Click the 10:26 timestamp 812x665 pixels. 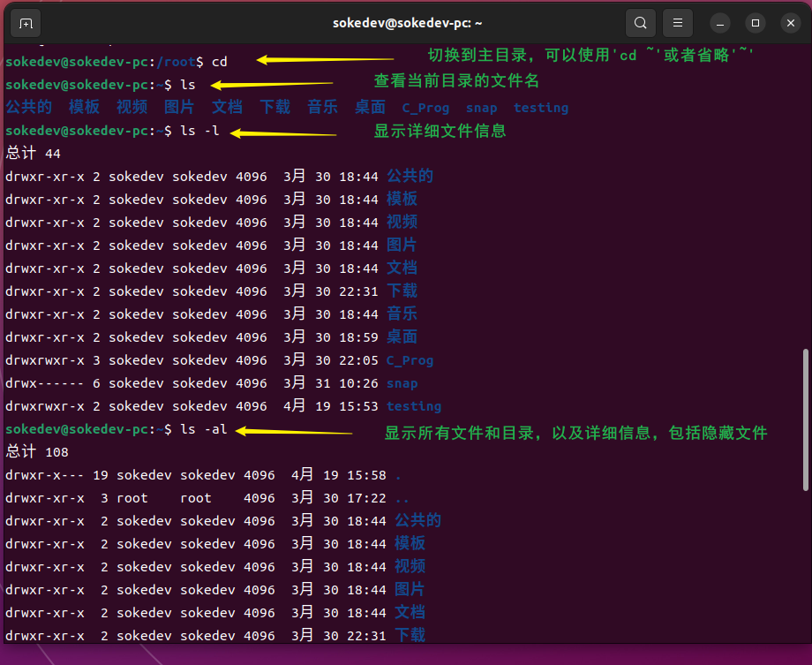358,383
